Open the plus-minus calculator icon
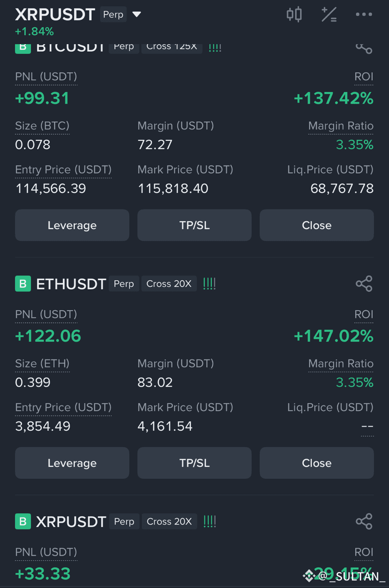This screenshot has height=588, width=389. (x=329, y=15)
